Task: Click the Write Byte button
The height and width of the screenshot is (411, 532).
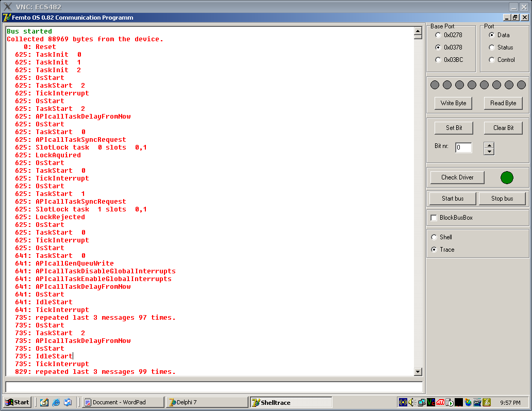Action: pyautogui.click(x=453, y=103)
